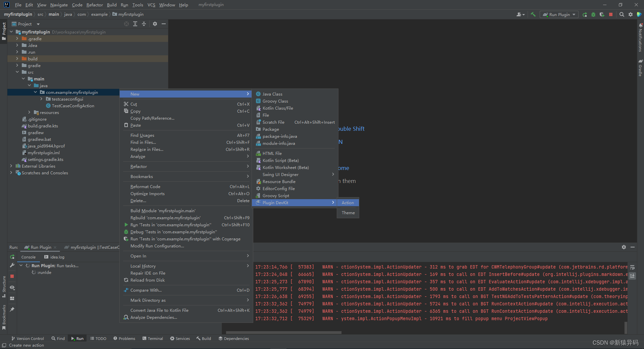Open the Dependencies tool window
The width and height of the screenshot is (644, 349).
click(x=234, y=339)
